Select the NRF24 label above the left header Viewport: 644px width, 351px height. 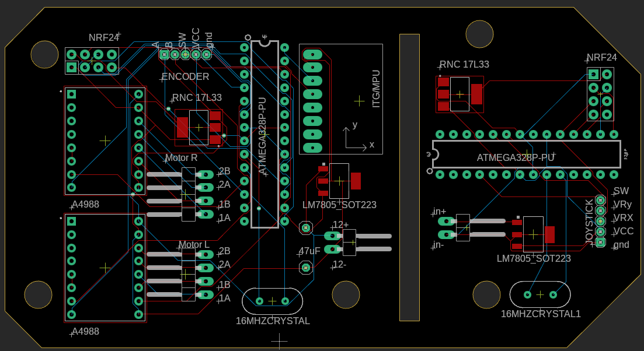[x=104, y=38]
